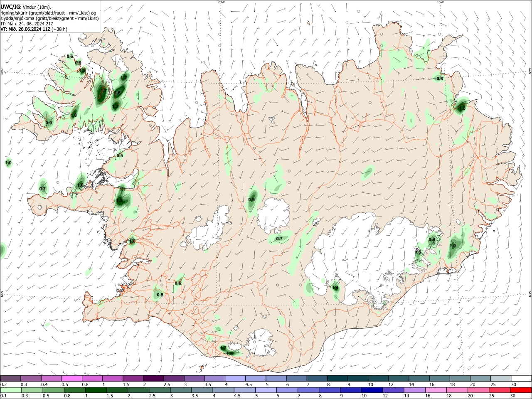Click the white 30 swatch ending the upper legend row
Image resolution: width=532 pixels, height=399 pixels.
click(522, 379)
